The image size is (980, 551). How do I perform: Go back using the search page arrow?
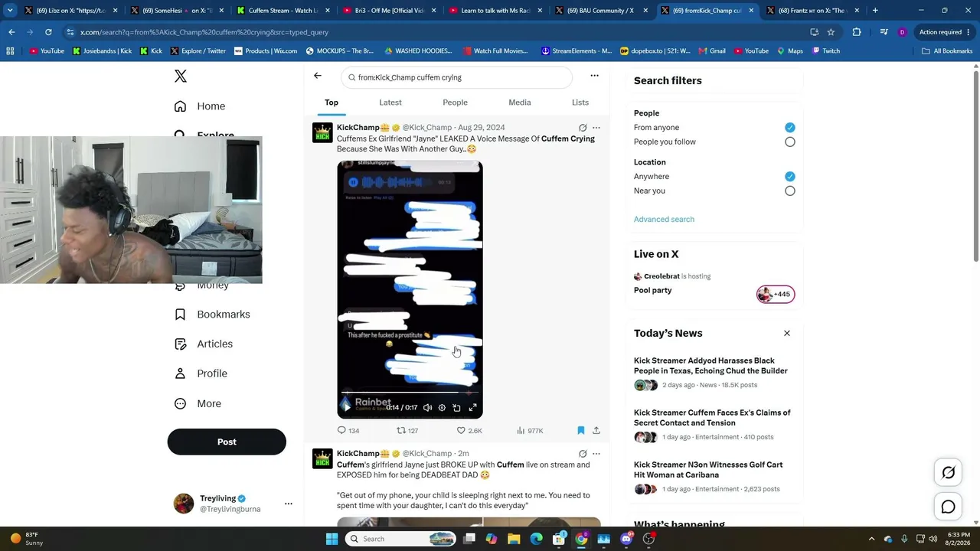click(318, 76)
